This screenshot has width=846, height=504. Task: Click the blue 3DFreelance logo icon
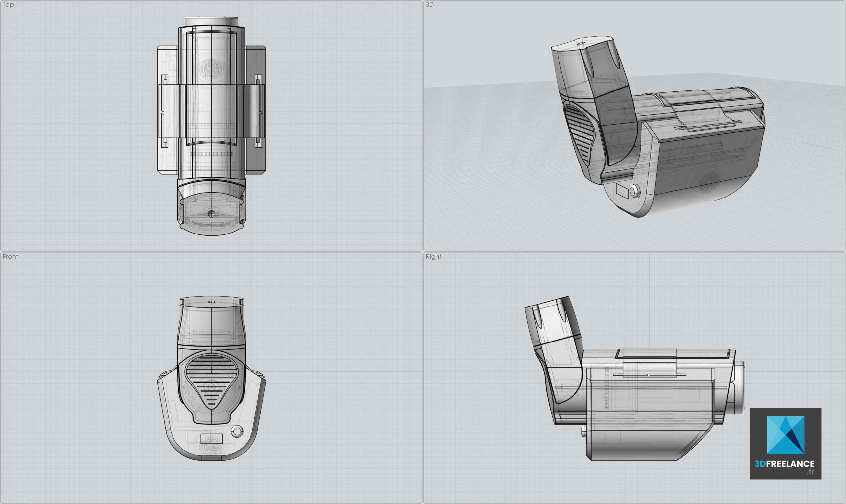click(785, 435)
